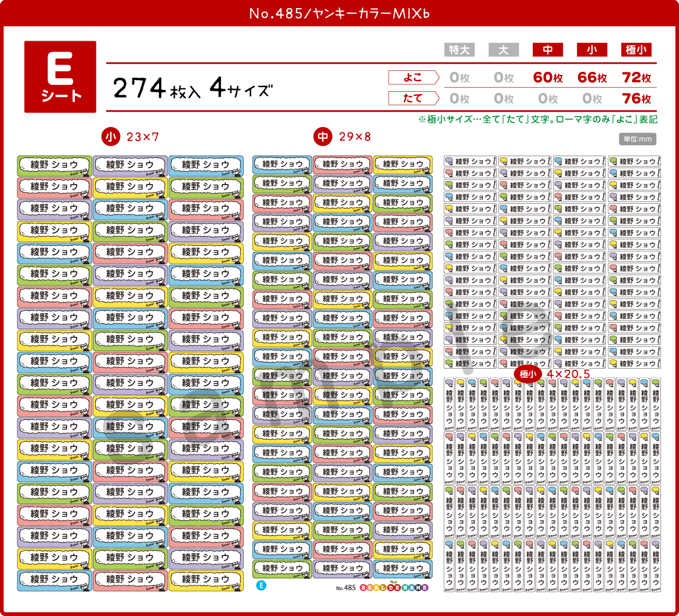
Task: Click the title No.485/ヤンキーカラーMIXb
Action: [x=339, y=13]
